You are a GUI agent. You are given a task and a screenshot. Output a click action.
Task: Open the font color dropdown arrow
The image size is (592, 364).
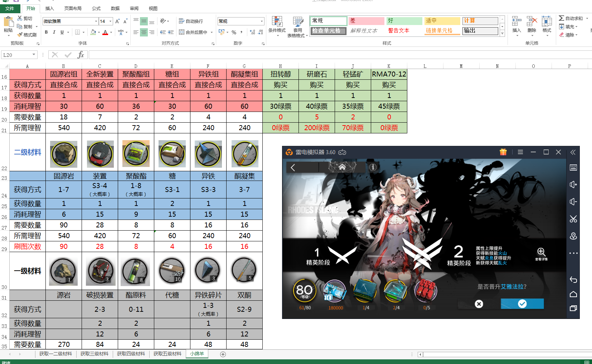(x=111, y=32)
